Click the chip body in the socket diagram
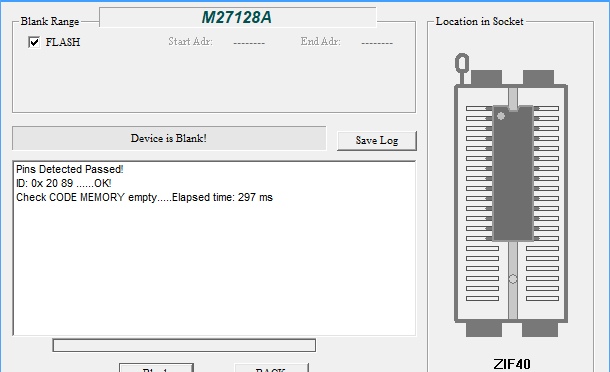610x372 pixels. (513, 174)
